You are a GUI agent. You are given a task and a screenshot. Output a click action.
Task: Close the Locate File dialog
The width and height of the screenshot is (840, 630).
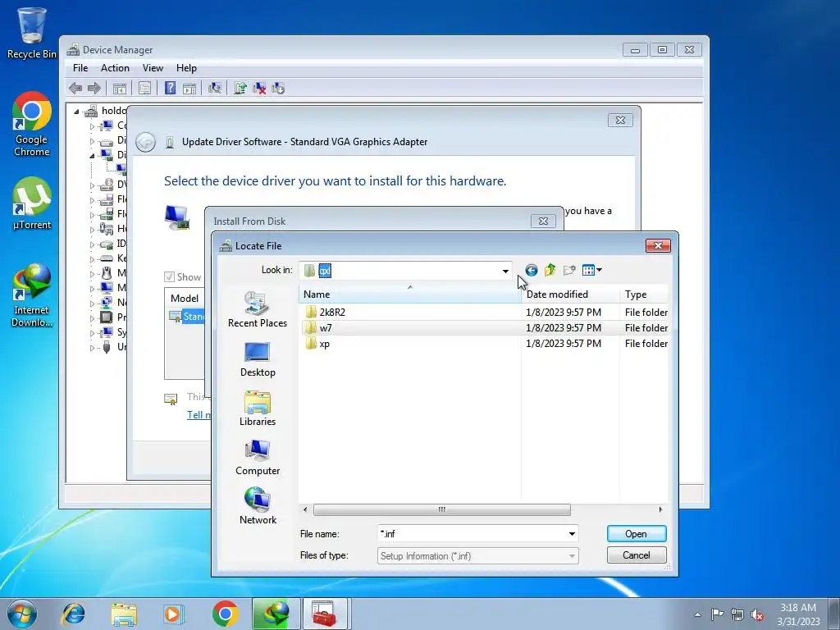pos(658,245)
